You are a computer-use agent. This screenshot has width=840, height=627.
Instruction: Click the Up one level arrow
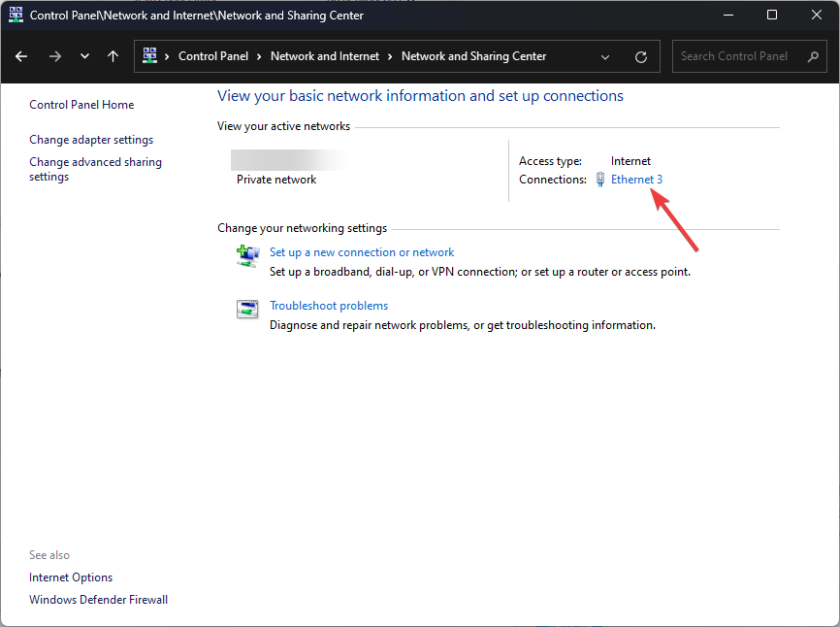(x=113, y=56)
